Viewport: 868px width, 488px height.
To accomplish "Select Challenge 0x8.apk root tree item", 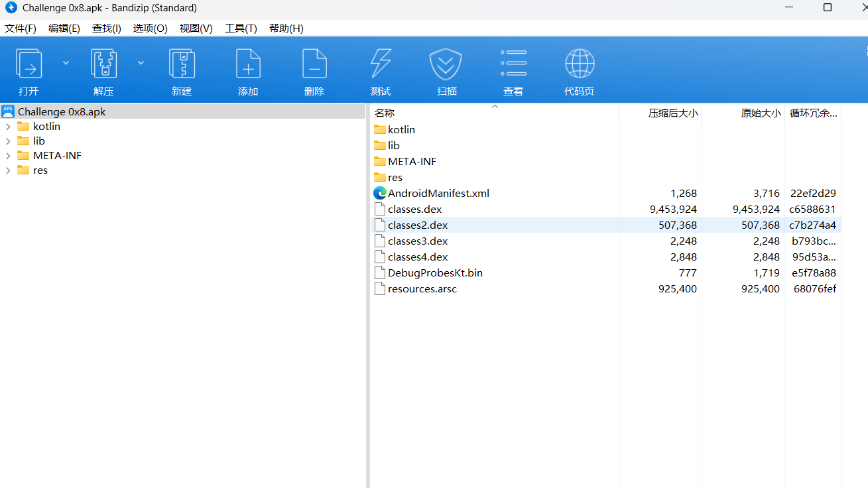I will (62, 112).
